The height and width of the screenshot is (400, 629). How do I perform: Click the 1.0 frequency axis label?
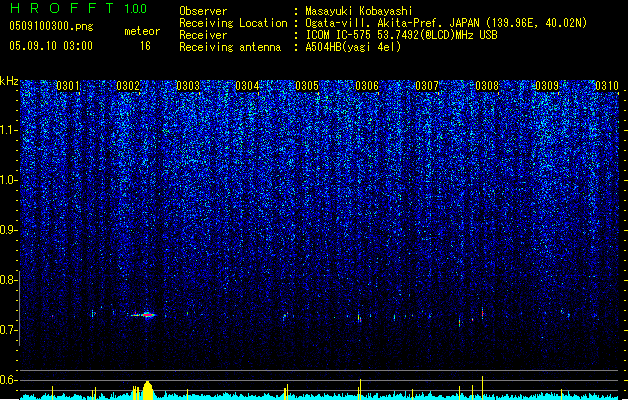tap(9, 180)
